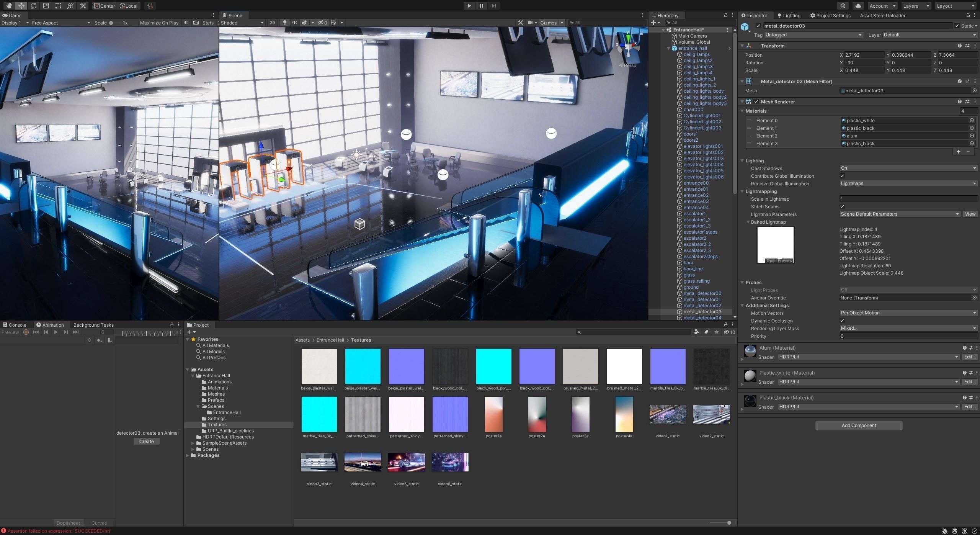The image size is (980, 535).
Task: Select the Scale tool
Action: tap(46, 6)
